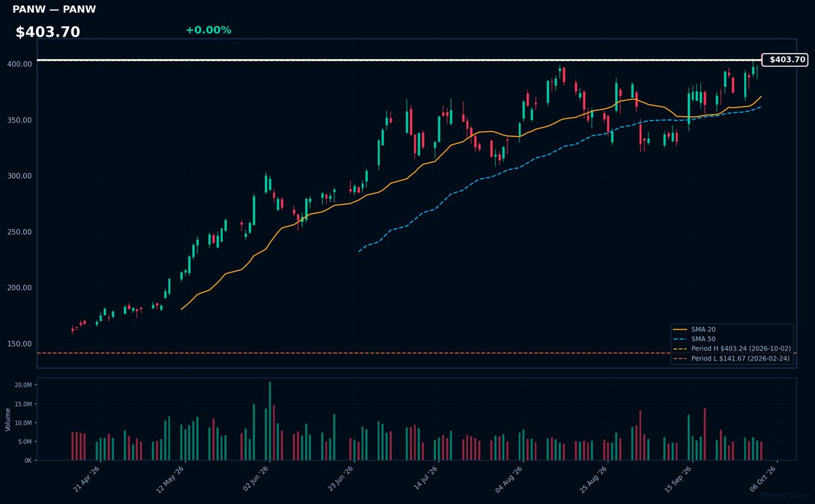
Task: Click the 10.0M volume axis label
Action: pos(23,422)
